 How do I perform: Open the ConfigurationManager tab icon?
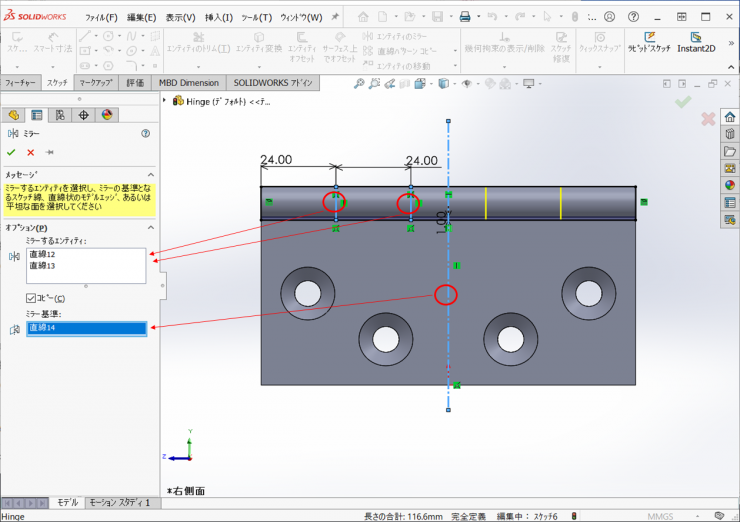(60, 115)
